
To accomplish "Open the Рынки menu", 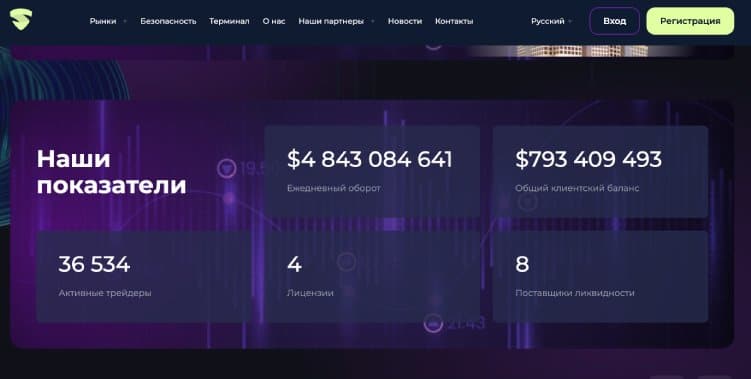I will pos(103,21).
